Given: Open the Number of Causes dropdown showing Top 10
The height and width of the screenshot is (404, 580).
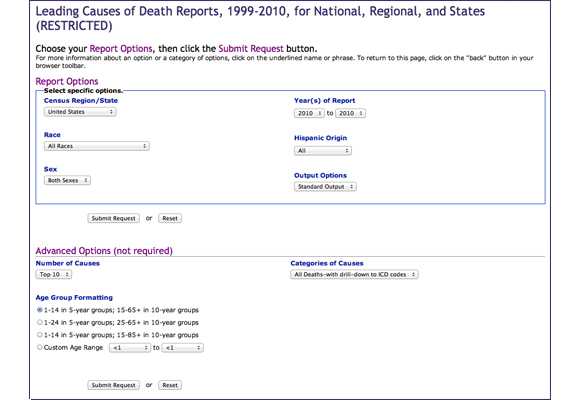Looking at the screenshot, I should coord(54,275).
